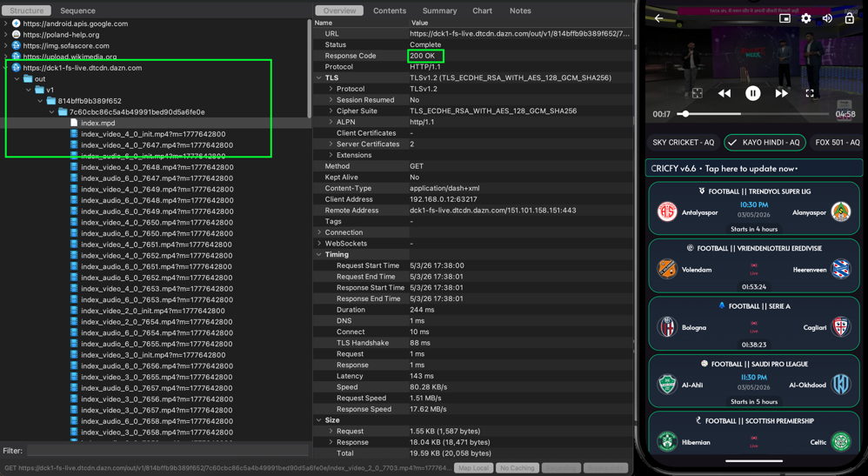Select index_video_4_0_7647.mp4 file icon
The height and width of the screenshot is (476, 868).
tap(74, 144)
